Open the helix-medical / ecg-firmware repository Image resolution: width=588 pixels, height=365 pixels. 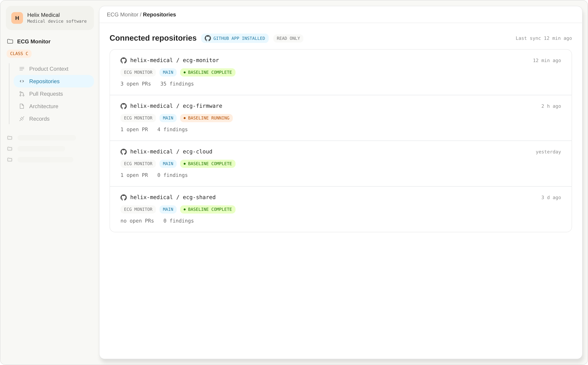point(176,106)
